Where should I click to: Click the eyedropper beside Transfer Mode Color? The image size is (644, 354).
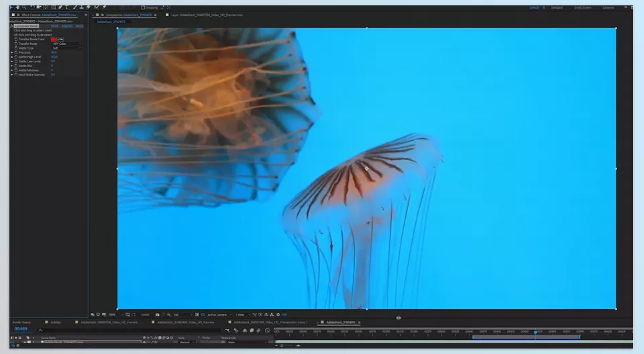pyautogui.click(x=60, y=39)
